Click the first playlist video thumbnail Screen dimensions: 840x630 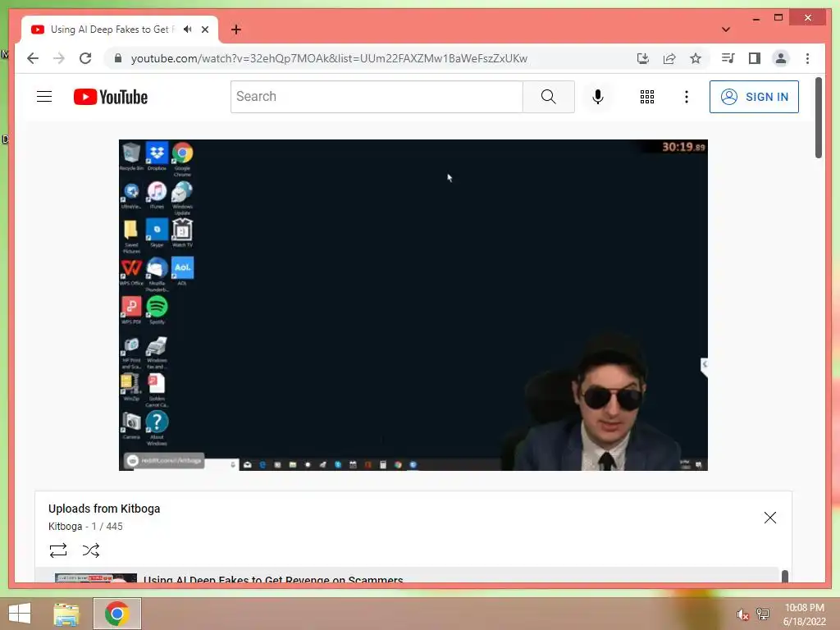(x=96, y=578)
